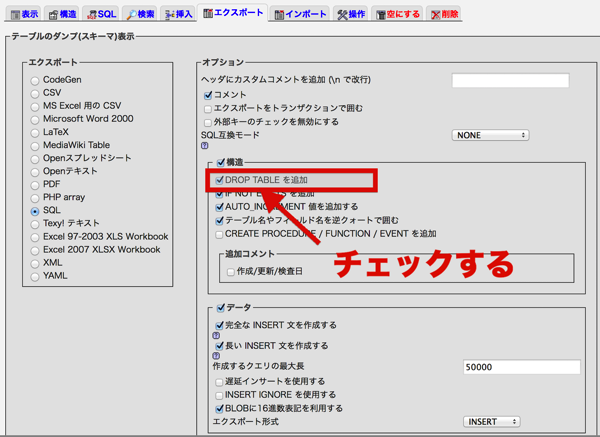Enable INSERT IGNORE を使用する checkbox
Image resolution: width=600 pixels, height=437 pixels.
point(219,395)
